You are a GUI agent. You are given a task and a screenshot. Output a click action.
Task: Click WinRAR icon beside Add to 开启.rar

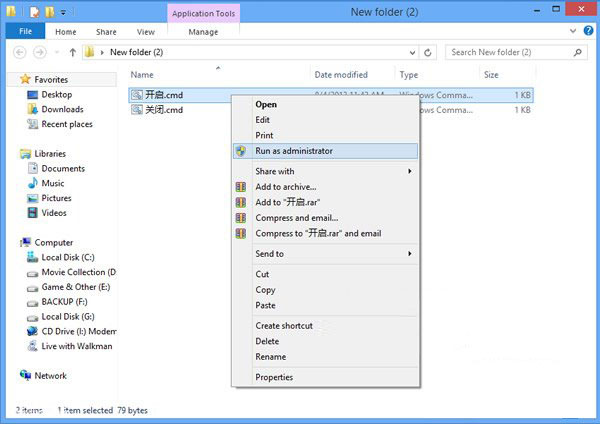tap(241, 202)
